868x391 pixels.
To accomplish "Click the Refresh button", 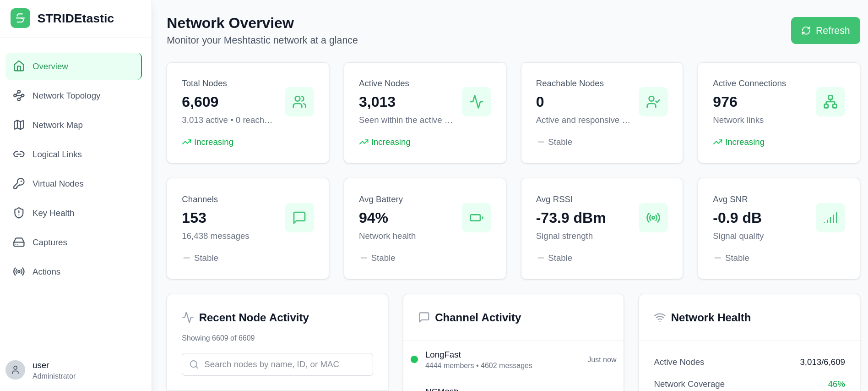I will pyautogui.click(x=825, y=30).
